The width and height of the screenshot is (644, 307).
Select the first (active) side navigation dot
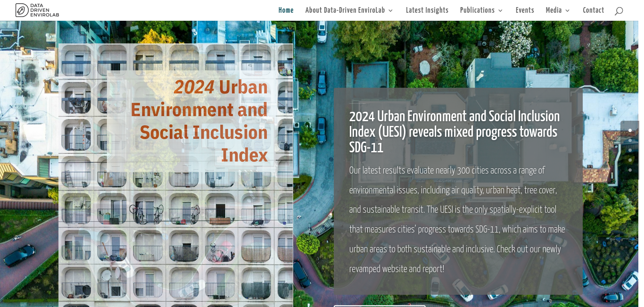coord(630,131)
